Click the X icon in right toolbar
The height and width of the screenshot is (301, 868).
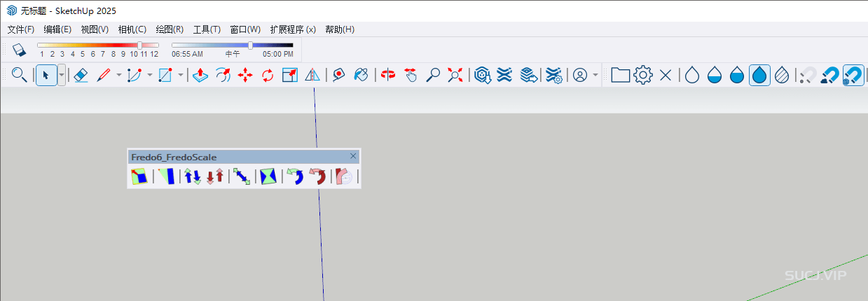click(666, 75)
